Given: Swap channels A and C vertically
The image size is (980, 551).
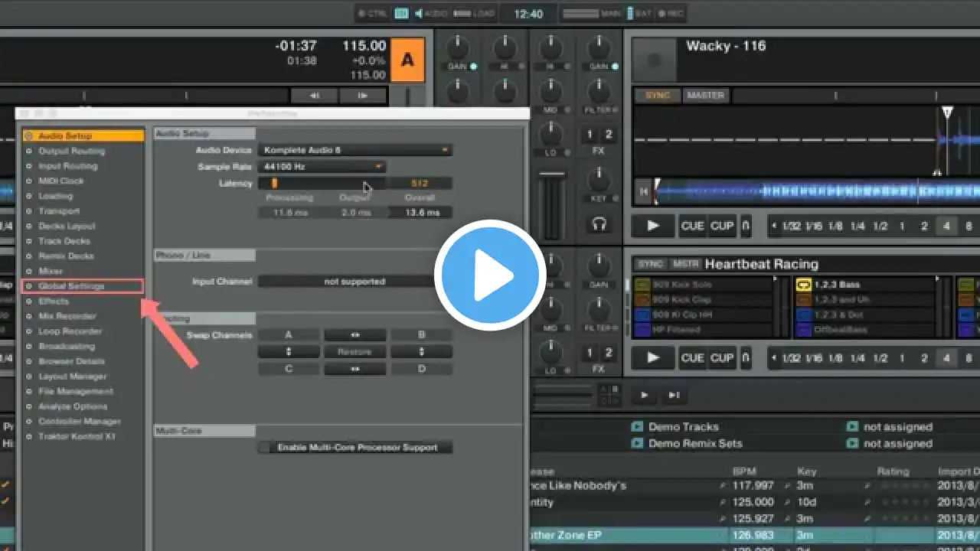Looking at the screenshot, I should (x=289, y=352).
